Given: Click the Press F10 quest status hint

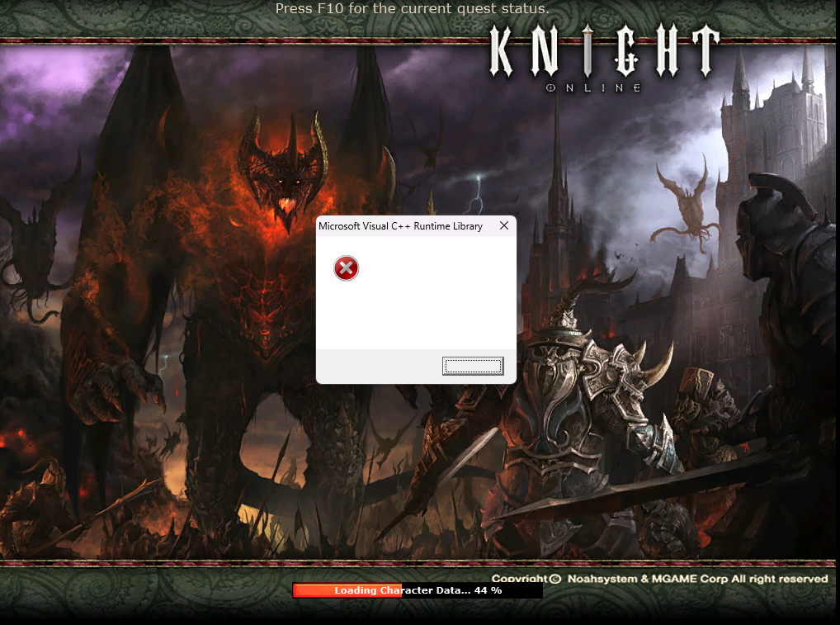Looking at the screenshot, I should (412, 8).
